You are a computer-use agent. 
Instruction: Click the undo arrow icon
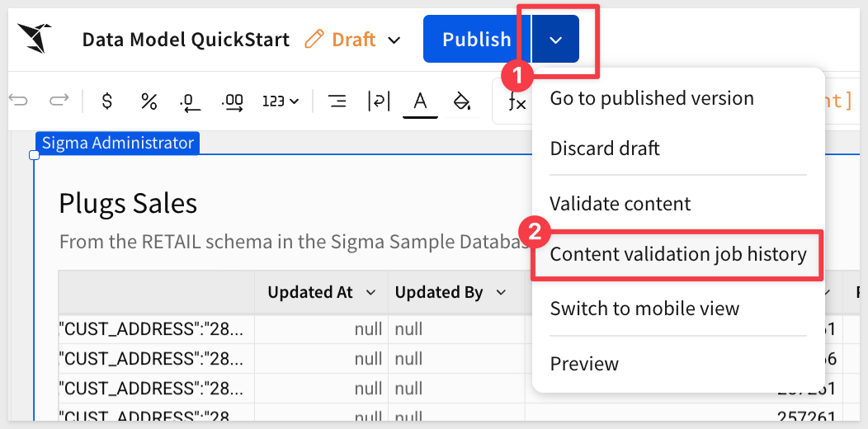click(18, 101)
